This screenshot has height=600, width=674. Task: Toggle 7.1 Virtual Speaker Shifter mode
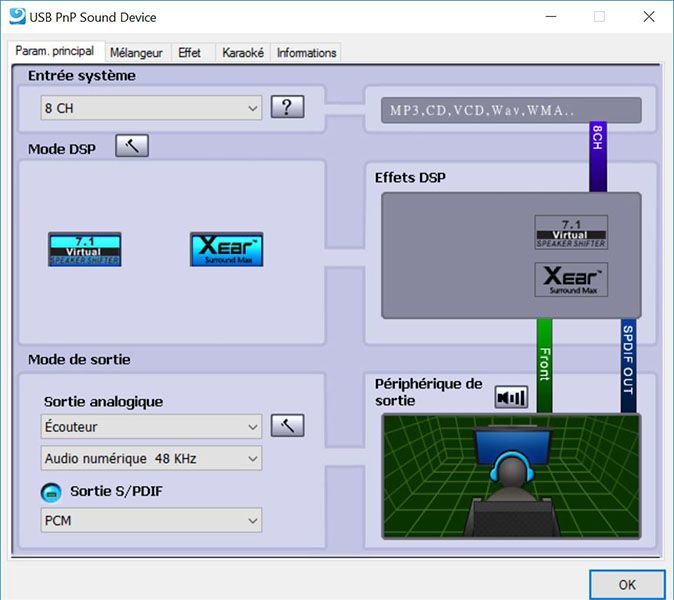click(85, 249)
